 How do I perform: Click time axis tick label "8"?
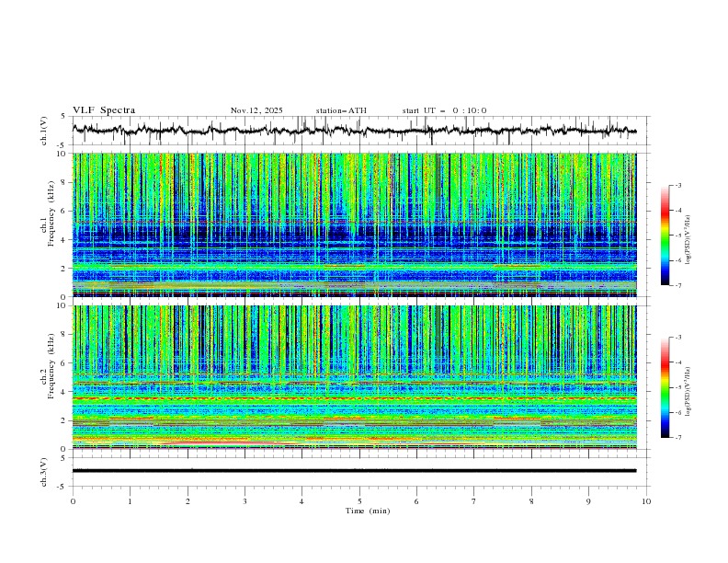point(531,501)
